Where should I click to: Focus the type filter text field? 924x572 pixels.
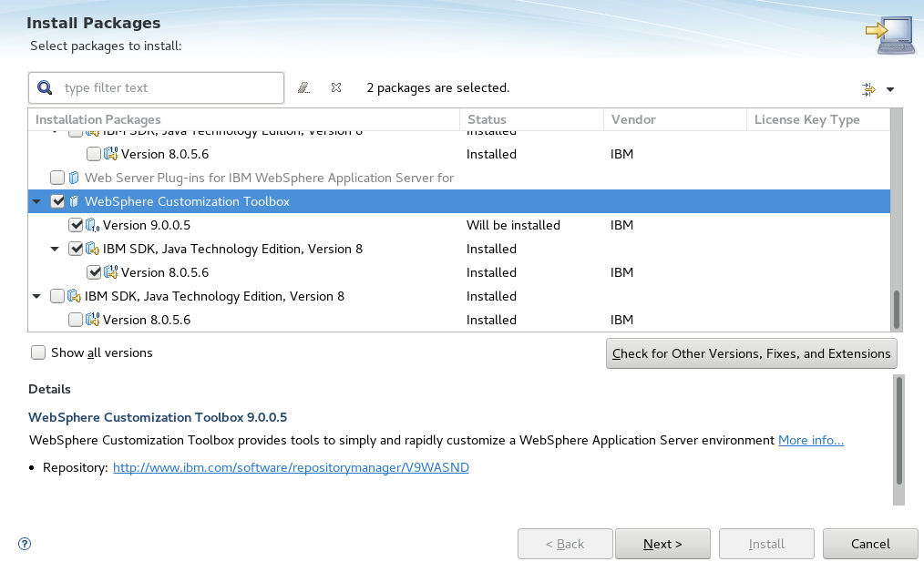(156, 87)
